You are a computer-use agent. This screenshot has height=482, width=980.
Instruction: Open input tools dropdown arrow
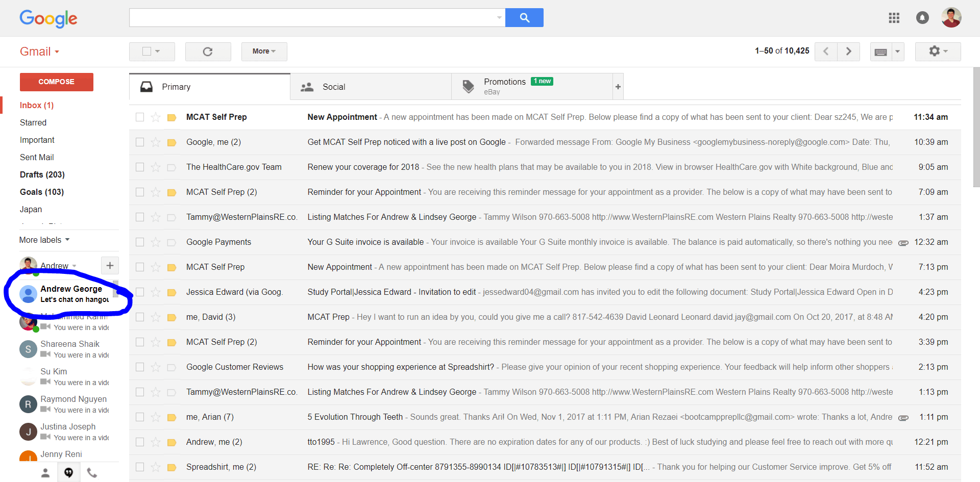click(x=898, y=52)
